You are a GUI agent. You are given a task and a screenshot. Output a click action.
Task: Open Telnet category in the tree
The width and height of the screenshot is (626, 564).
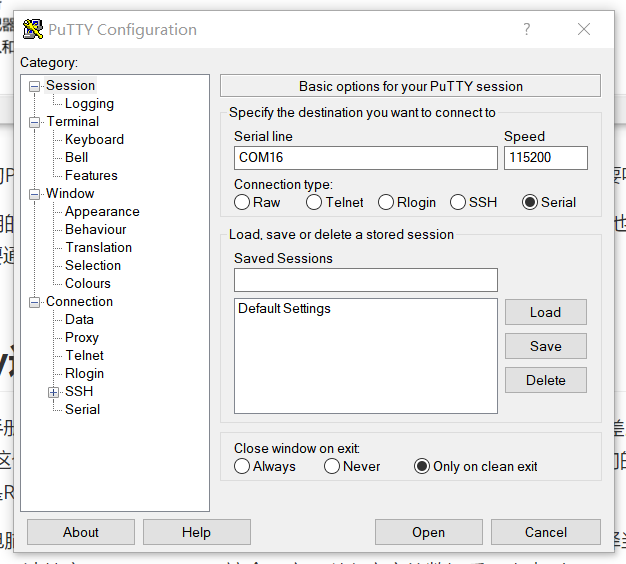point(84,355)
